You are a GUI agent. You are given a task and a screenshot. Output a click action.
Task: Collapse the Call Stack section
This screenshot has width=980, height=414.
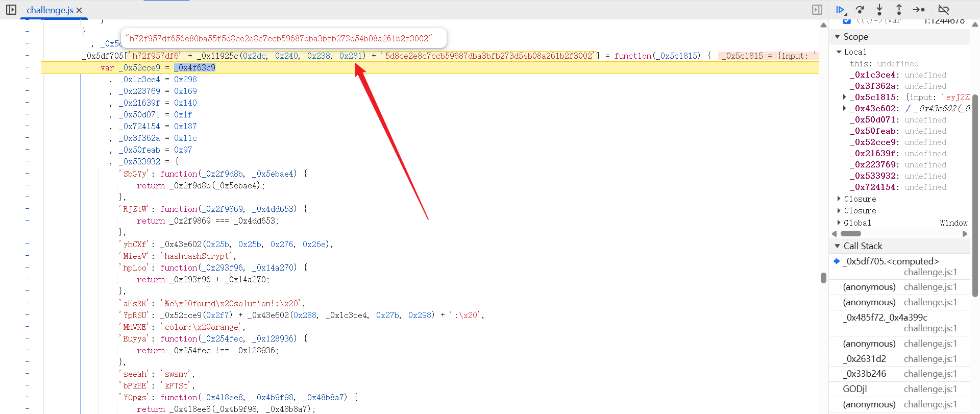[x=837, y=246]
